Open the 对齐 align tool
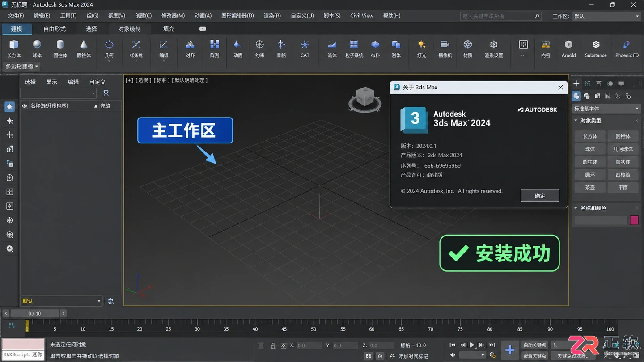Image resolution: width=644 pixels, height=362 pixels. tap(190, 48)
